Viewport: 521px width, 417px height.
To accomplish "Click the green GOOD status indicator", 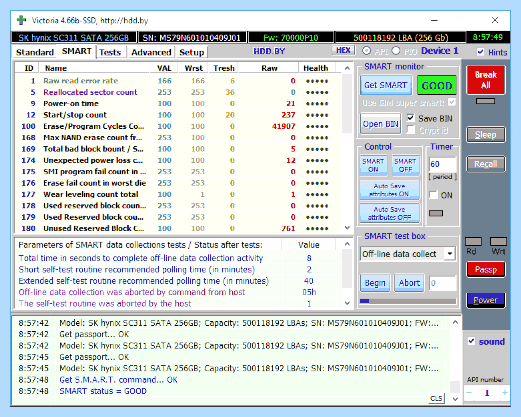I will pos(437,86).
